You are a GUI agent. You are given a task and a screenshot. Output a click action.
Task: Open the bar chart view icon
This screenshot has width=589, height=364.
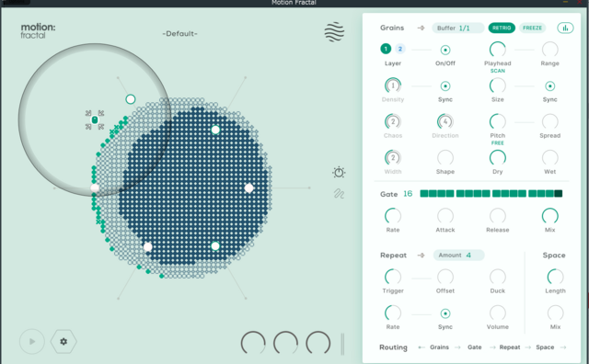(565, 28)
